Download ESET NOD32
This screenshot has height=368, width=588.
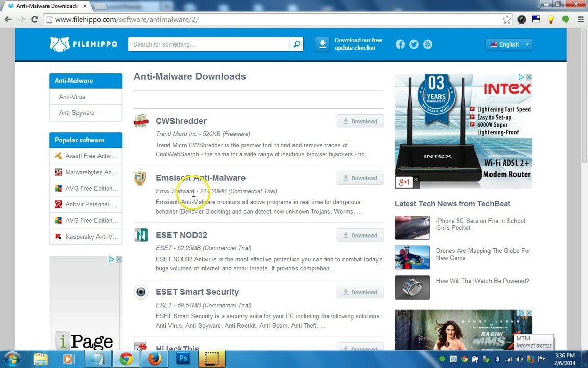coord(360,235)
